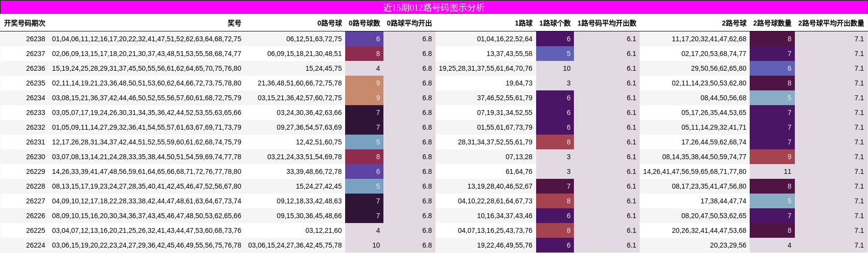The image size is (868, 253).
Task: Click 1路球 cell 13,37,43,55,58
Action: 510,54
